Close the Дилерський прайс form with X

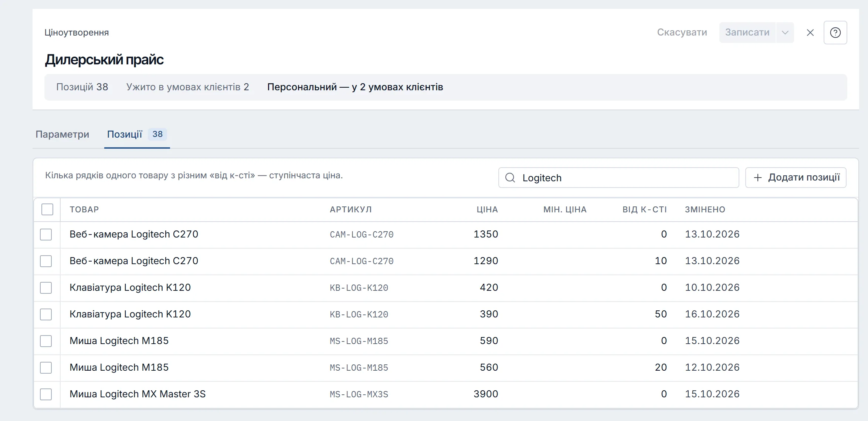coord(810,33)
